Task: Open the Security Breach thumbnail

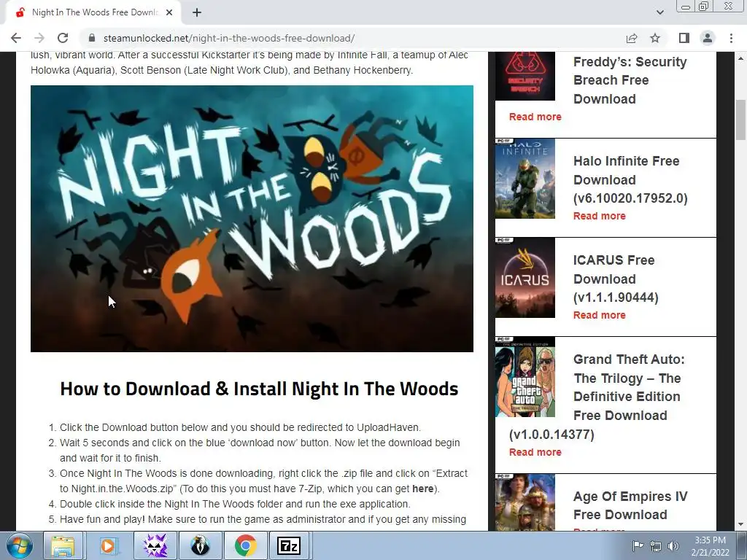Action: [x=525, y=76]
